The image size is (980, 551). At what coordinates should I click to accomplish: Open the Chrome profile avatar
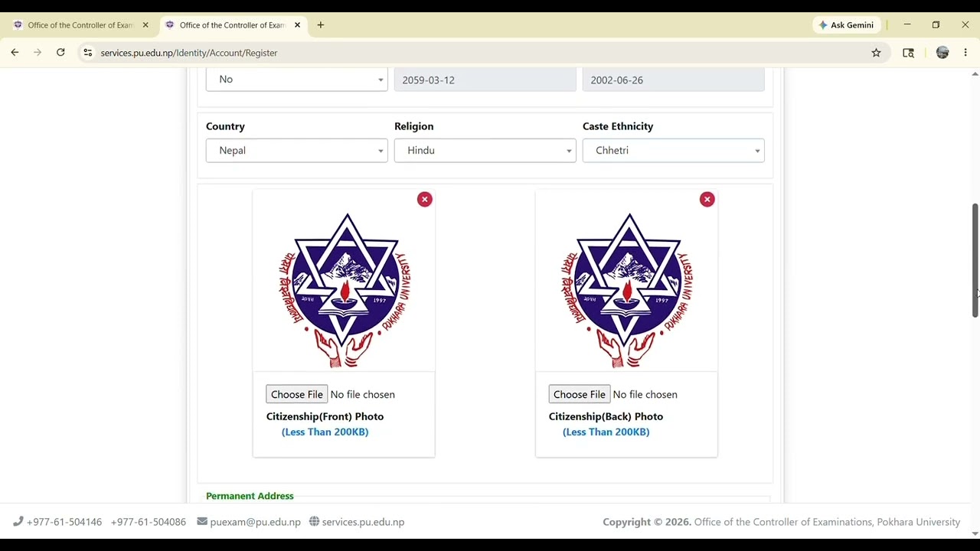coord(942,53)
